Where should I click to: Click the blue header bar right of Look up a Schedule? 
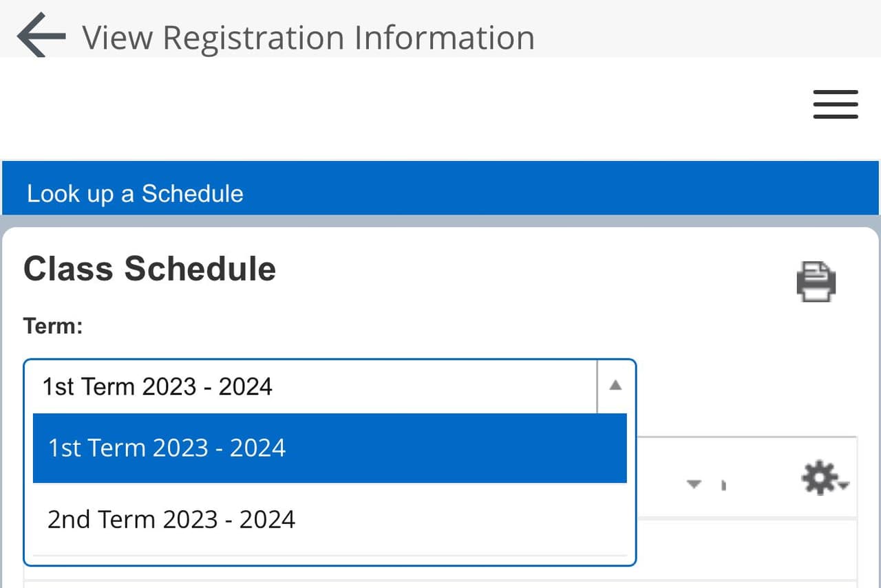551,193
